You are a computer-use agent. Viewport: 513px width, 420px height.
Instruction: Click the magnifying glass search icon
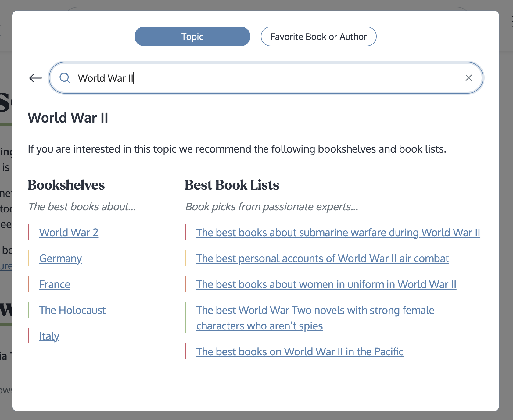point(65,78)
